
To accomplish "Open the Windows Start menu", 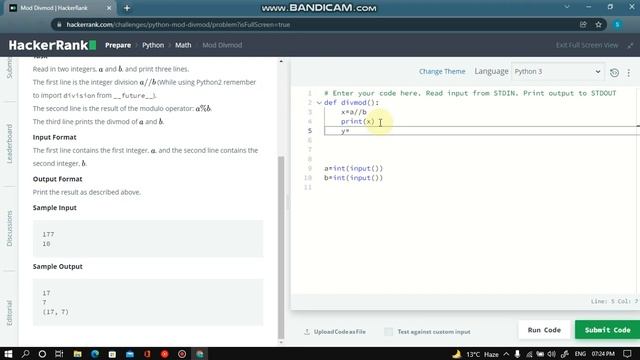I will point(8,354).
